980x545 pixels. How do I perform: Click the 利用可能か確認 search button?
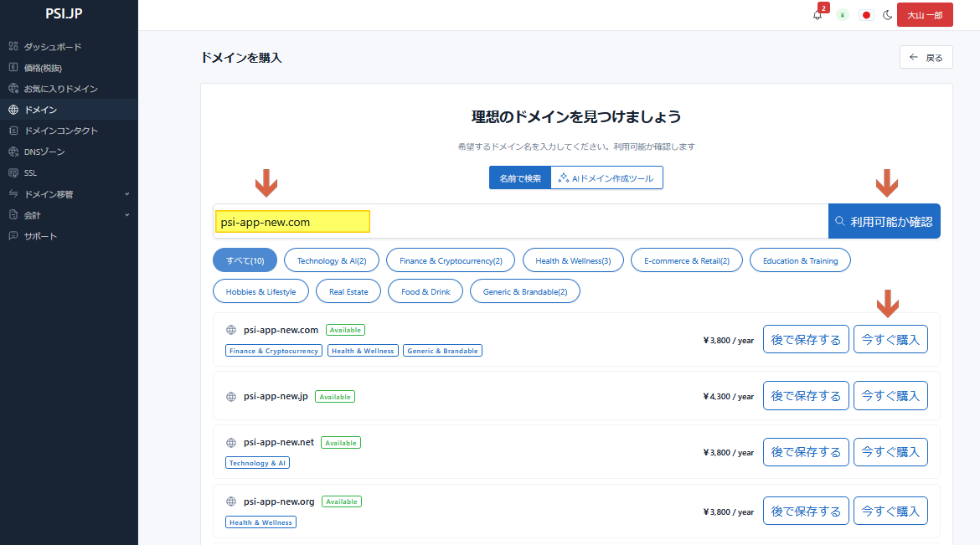884,222
